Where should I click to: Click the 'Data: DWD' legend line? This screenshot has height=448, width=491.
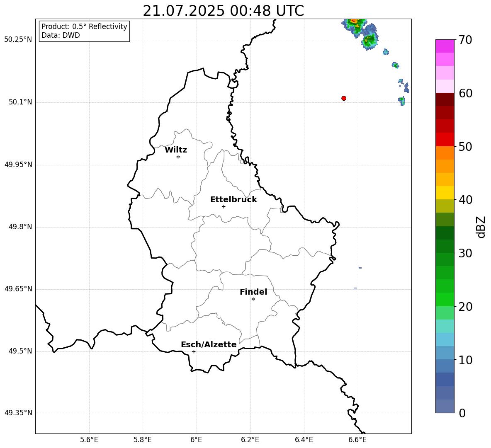[61, 35]
